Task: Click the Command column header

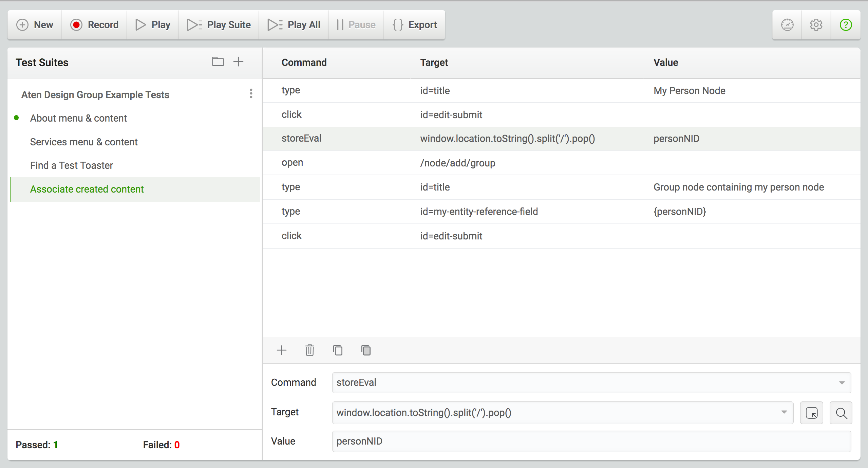Action: coord(304,62)
